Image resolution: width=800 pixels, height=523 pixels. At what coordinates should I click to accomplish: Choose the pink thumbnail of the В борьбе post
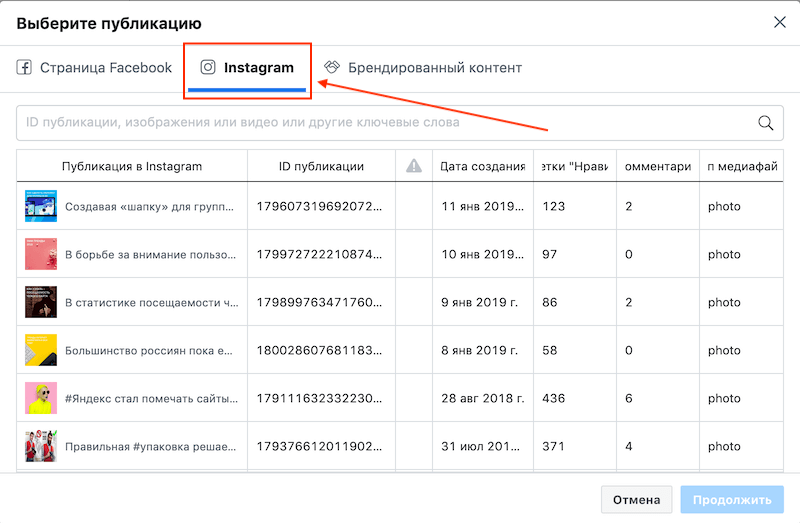(x=41, y=254)
